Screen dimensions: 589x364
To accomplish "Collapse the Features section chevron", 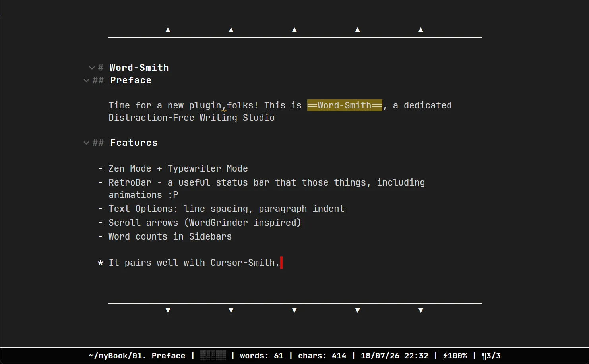I will coord(86,143).
